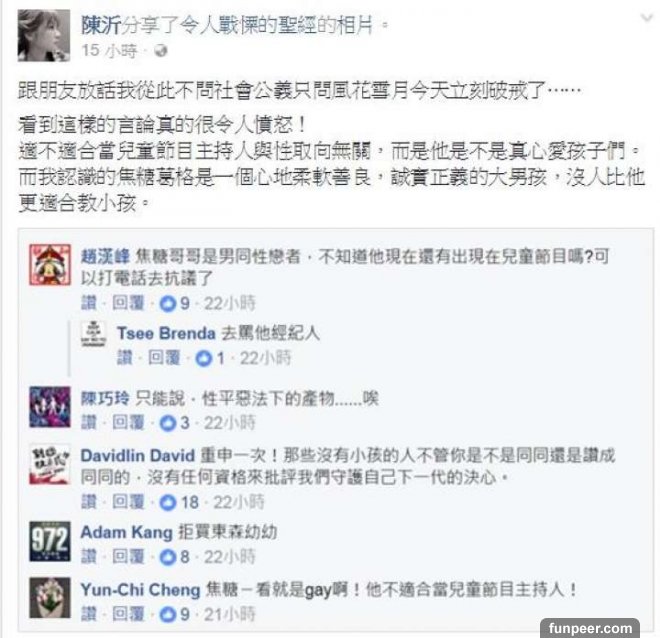Click 回覆 under Davidlin David's comment
This screenshot has width=660, height=638.
[128, 502]
